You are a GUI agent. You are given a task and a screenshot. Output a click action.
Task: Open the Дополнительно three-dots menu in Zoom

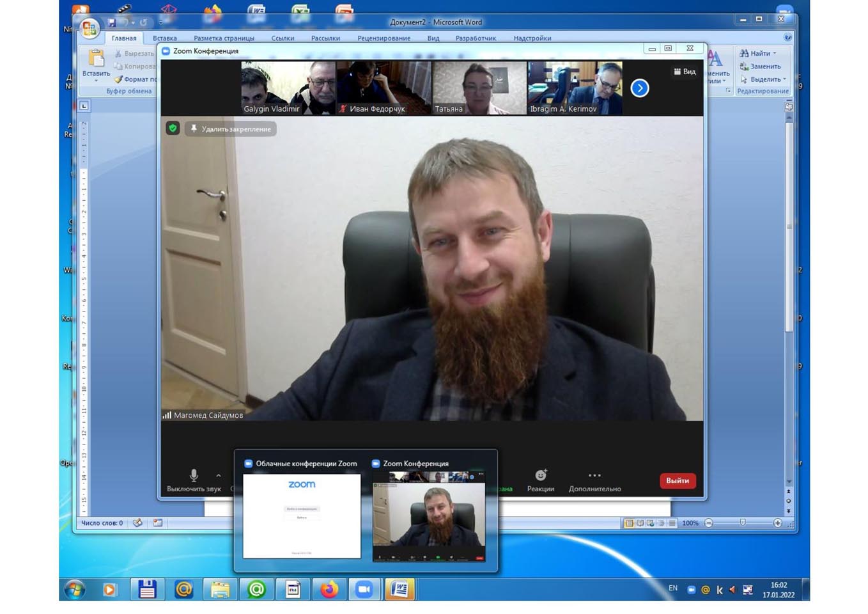[594, 480]
